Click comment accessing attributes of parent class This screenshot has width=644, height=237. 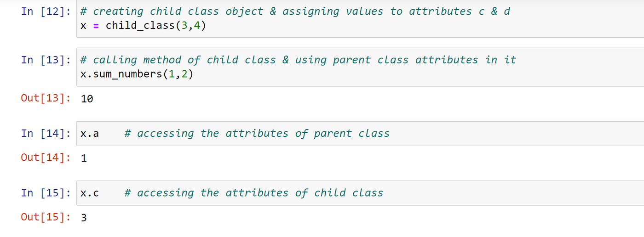tap(257, 134)
